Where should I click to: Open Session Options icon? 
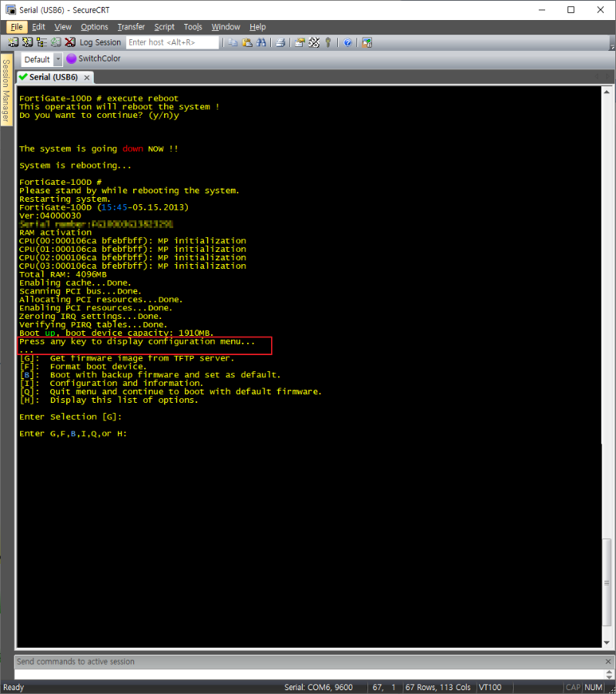point(300,42)
